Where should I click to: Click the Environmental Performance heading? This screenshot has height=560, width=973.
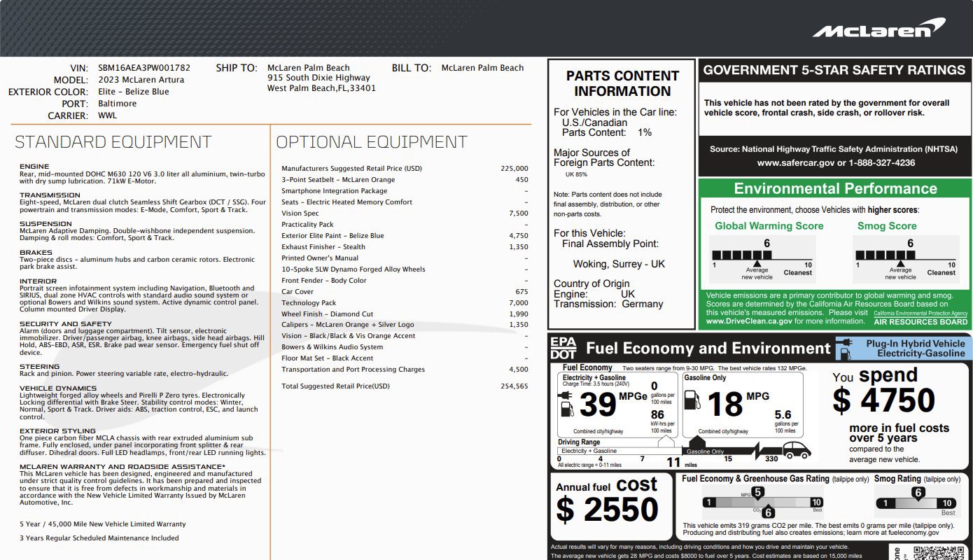click(835, 188)
